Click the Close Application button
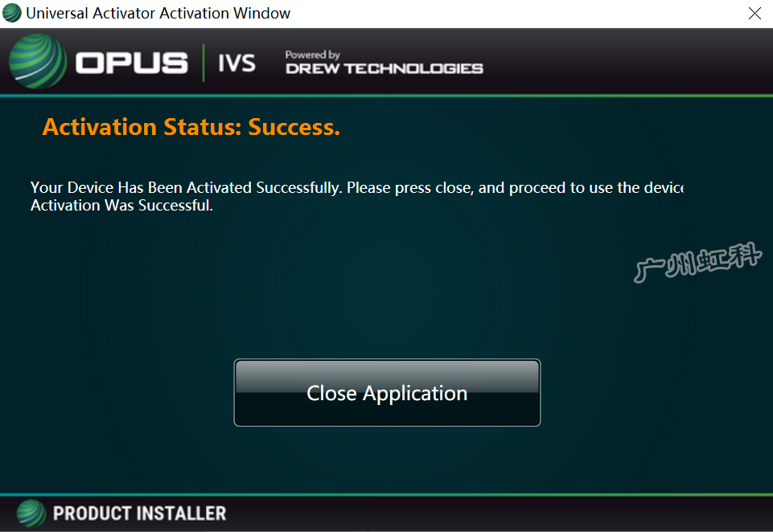 (387, 393)
